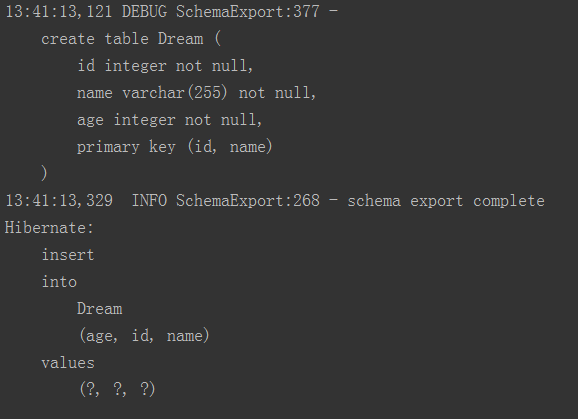Click the '(?, ?, ?)' placeholders
578x419 pixels.
click(x=117, y=389)
